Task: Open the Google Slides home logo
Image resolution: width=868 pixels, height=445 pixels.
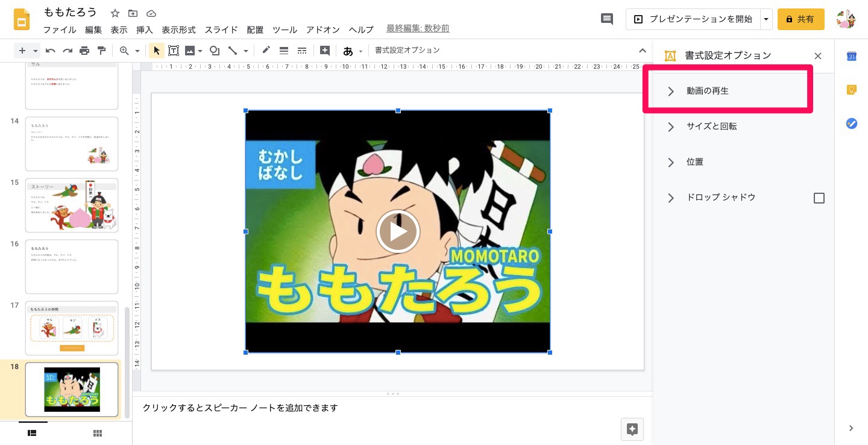Action: 22,19
